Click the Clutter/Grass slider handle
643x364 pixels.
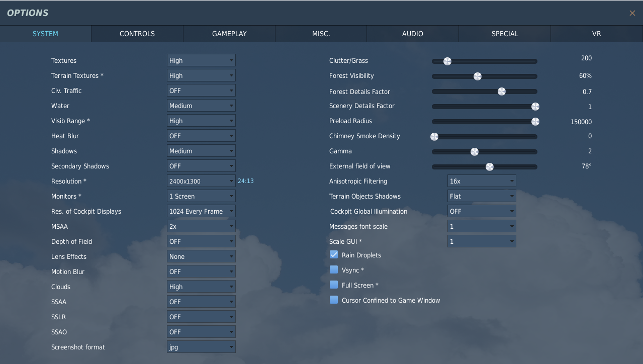pyautogui.click(x=447, y=61)
